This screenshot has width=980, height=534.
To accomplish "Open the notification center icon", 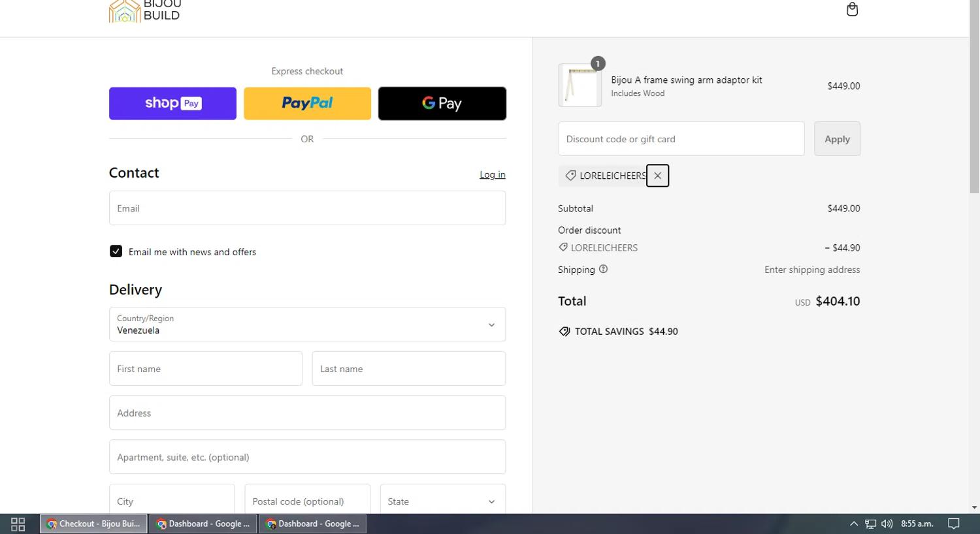I will (x=954, y=524).
